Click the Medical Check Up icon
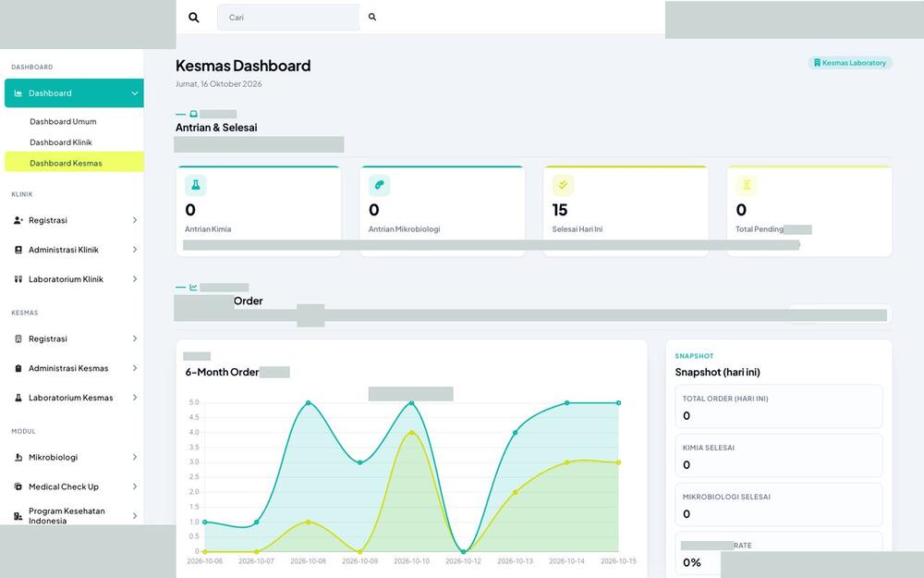Viewport: 924px width, 578px height. coord(18,486)
